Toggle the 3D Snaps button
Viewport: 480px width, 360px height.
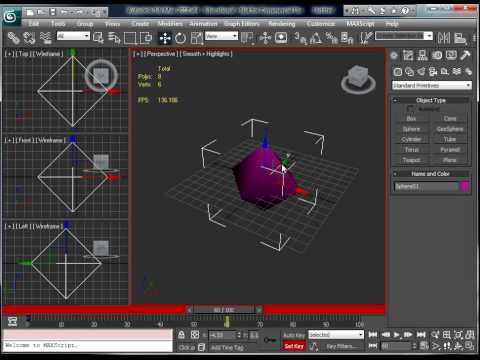(x=300, y=38)
